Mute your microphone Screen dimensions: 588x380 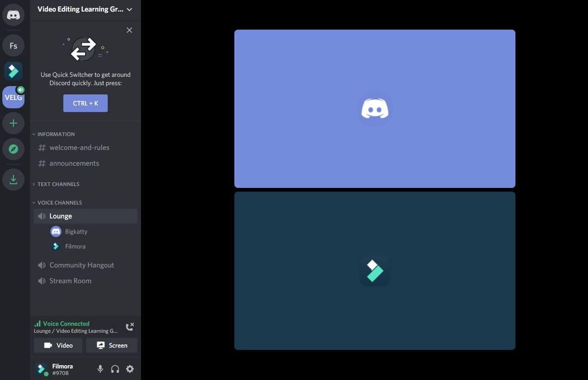100,368
